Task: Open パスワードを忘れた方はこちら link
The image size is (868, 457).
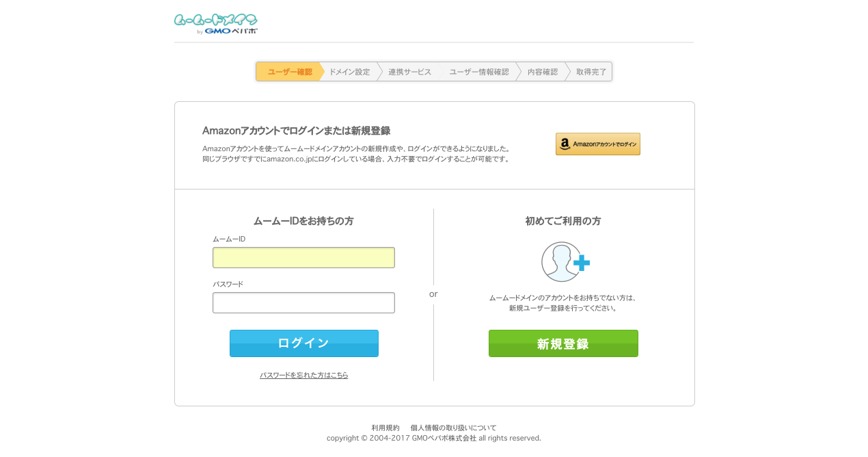Action: (x=303, y=376)
